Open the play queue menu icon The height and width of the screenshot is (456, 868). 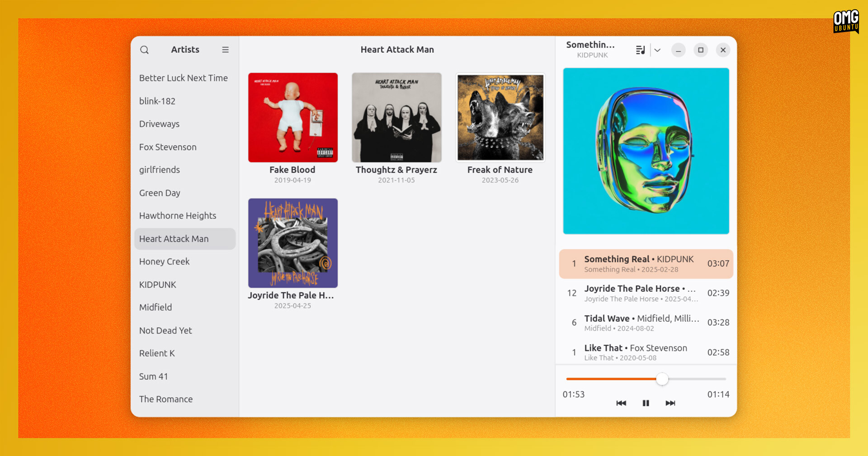pos(640,50)
